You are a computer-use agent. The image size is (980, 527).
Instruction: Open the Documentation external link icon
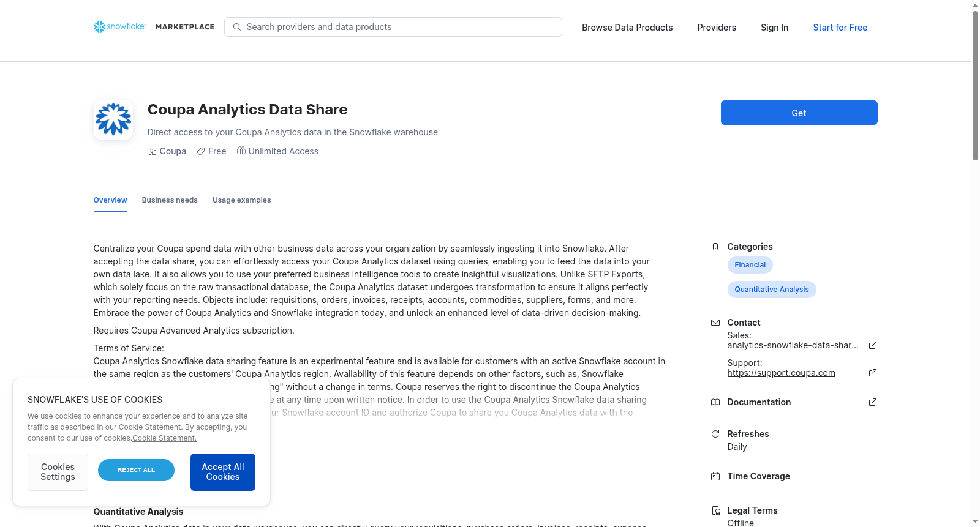pyautogui.click(x=873, y=402)
